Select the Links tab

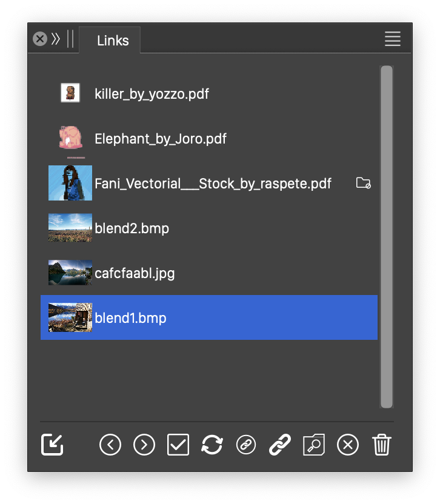point(113,41)
